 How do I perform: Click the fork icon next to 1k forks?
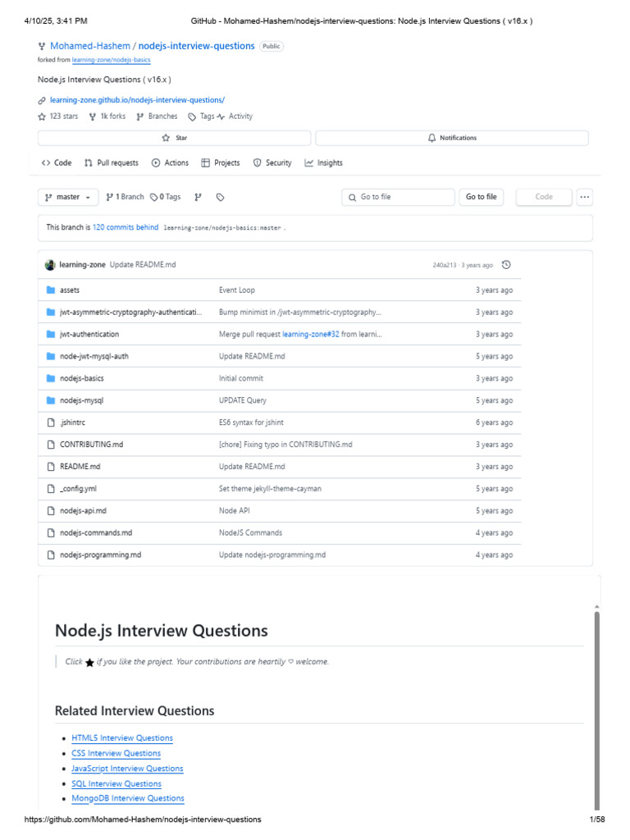pos(93,116)
